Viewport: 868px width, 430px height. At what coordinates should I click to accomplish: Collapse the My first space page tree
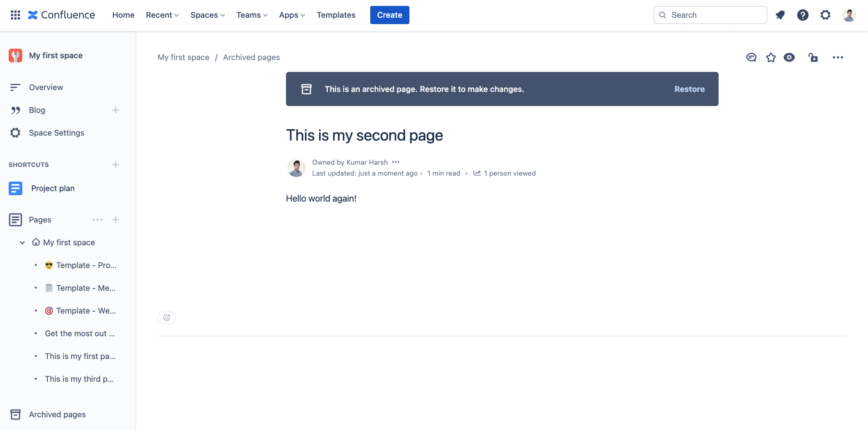(x=22, y=242)
